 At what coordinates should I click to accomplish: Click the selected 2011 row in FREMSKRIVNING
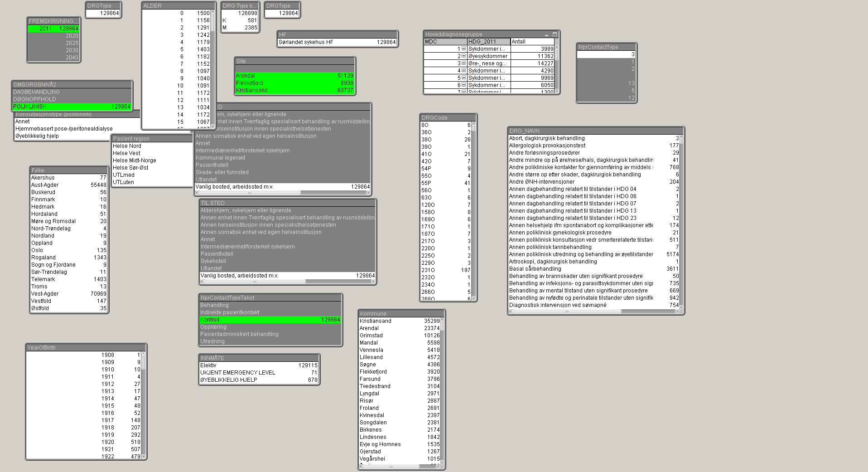[53, 29]
